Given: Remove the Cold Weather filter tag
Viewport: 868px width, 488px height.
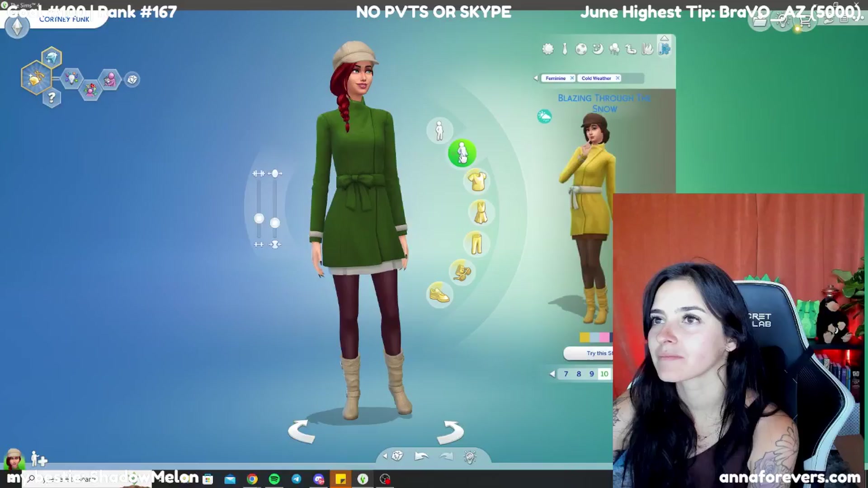Looking at the screenshot, I should 618,78.
